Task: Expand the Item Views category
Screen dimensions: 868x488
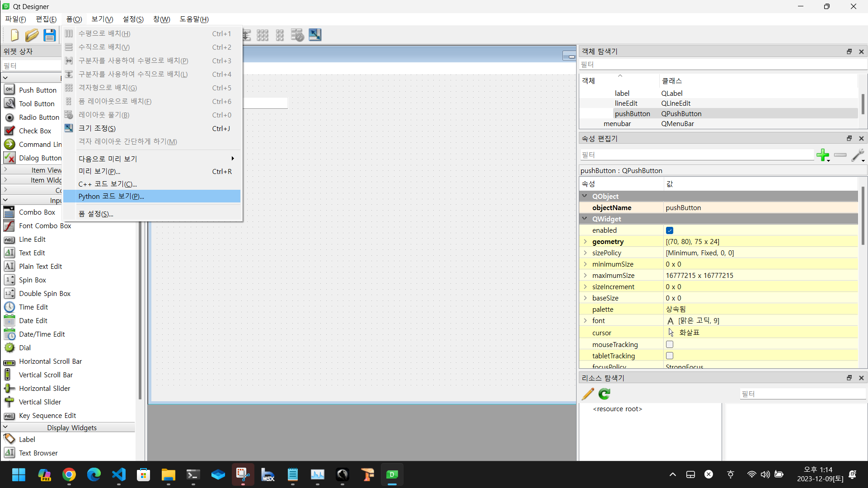Action: click(5, 169)
